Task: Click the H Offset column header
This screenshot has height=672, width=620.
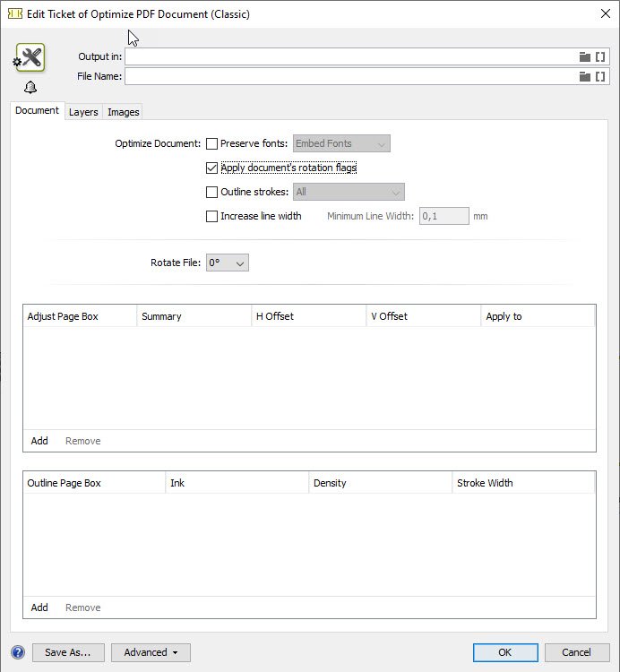Action: 309,316
